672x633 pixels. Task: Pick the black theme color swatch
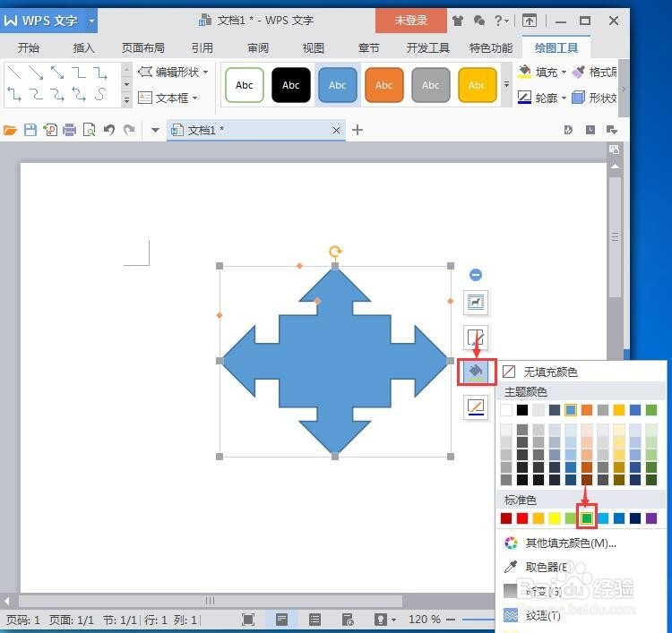coord(522,410)
